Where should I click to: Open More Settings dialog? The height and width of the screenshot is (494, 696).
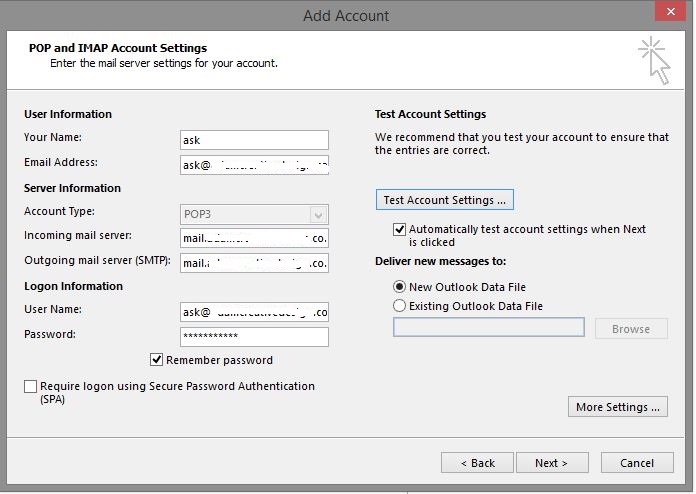(617, 407)
